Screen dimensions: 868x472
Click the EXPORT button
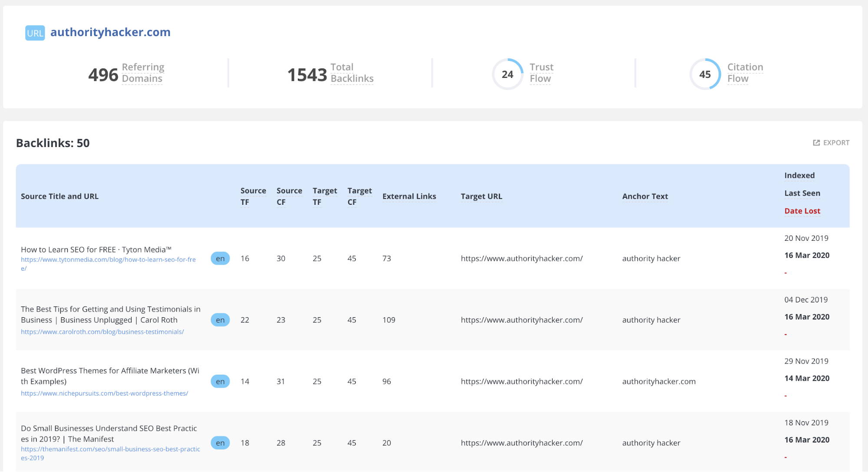point(831,143)
